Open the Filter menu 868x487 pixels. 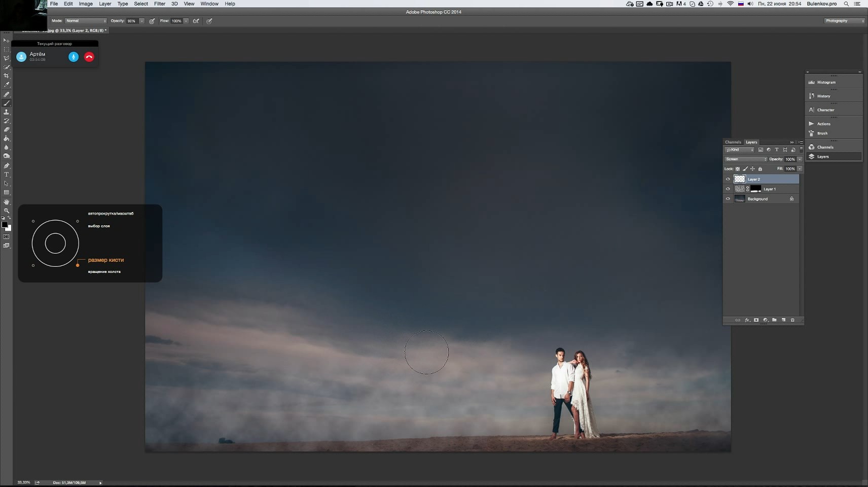coord(159,4)
